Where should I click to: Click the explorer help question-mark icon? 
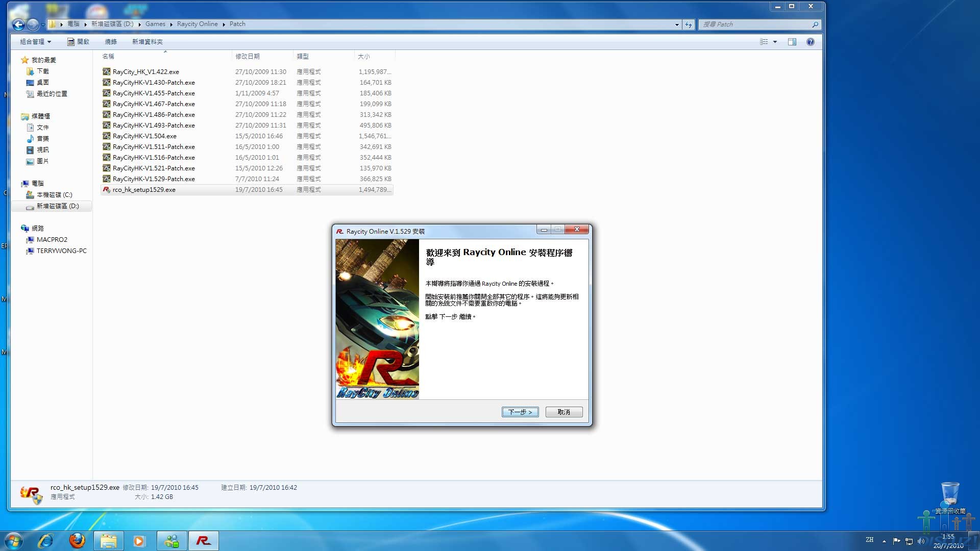tap(810, 42)
